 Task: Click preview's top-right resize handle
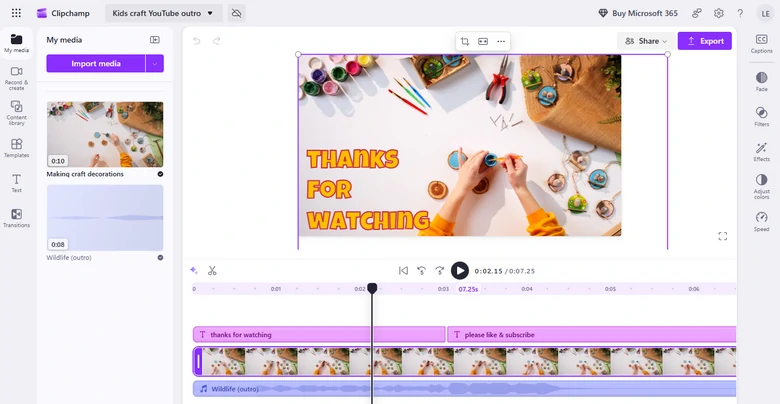coord(668,54)
